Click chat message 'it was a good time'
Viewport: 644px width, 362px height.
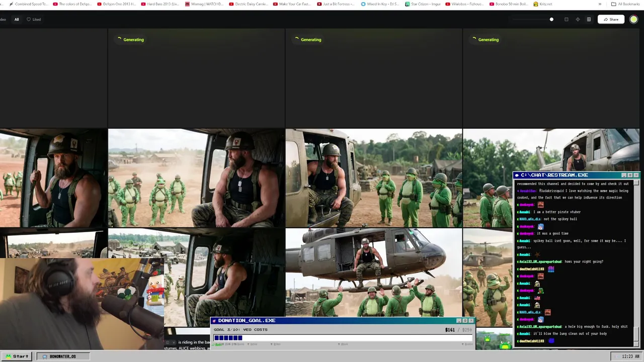pos(552,233)
